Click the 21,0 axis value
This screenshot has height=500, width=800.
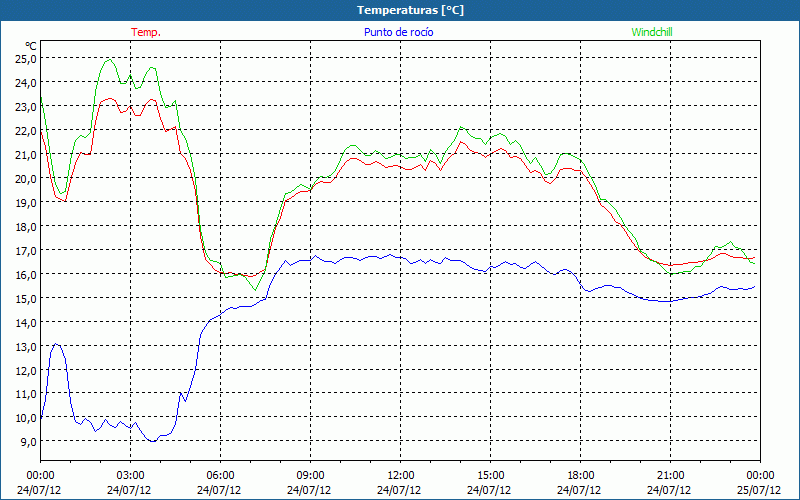[26, 155]
